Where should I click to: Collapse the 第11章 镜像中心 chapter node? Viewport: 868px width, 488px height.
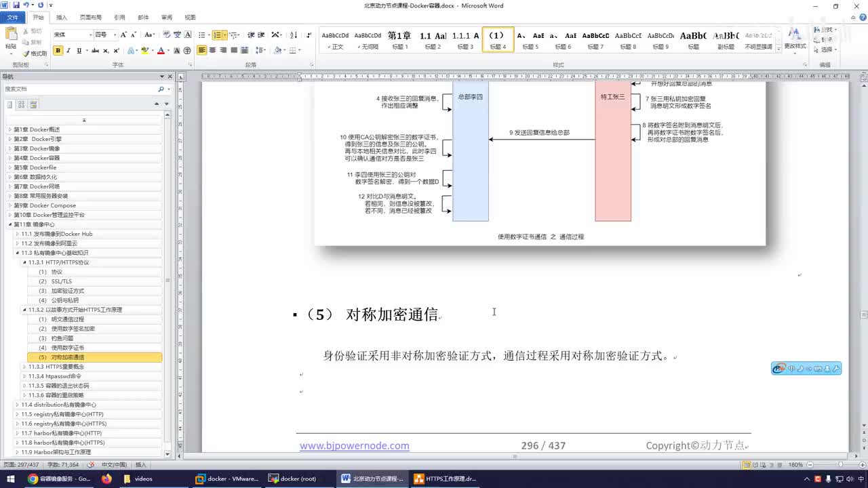pos(10,224)
